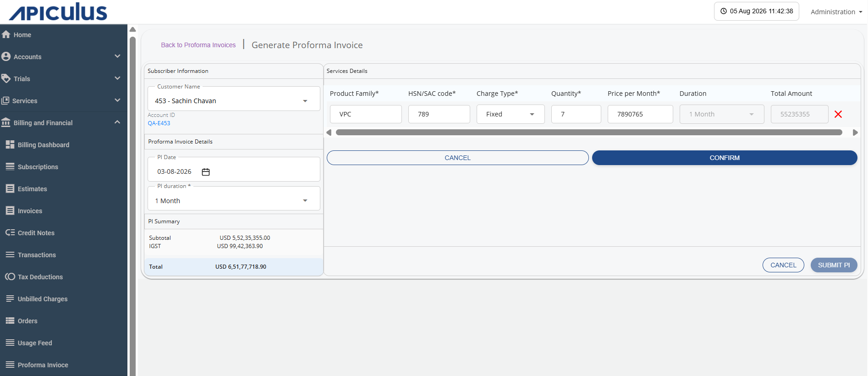Open Subscriptions menu item
Screen dimensions: 868x376
pos(38,167)
